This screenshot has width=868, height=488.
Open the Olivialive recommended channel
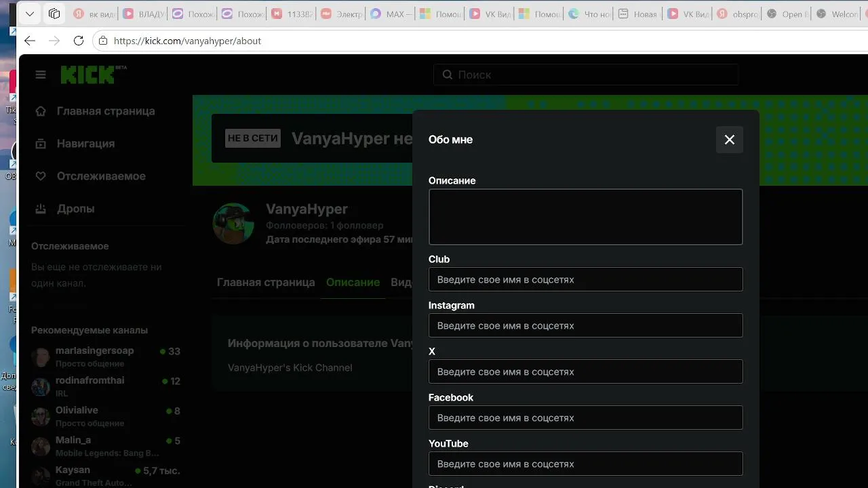(x=106, y=416)
